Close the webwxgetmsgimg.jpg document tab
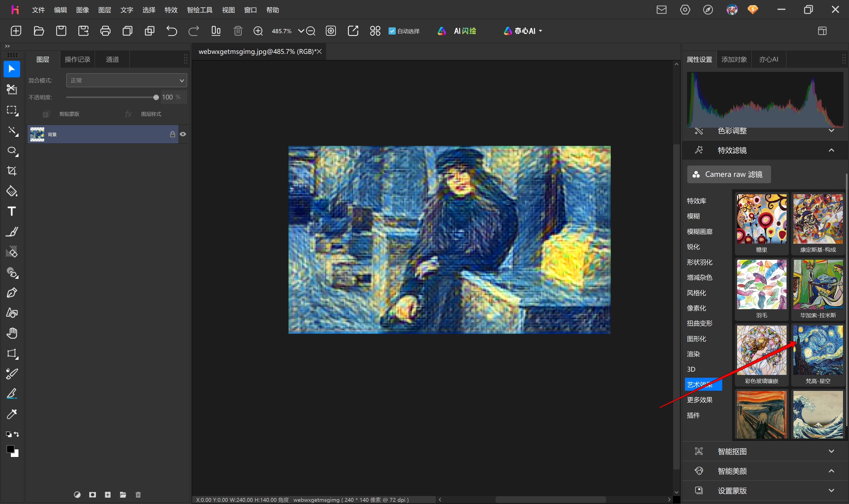 click(x=319, y=52)
